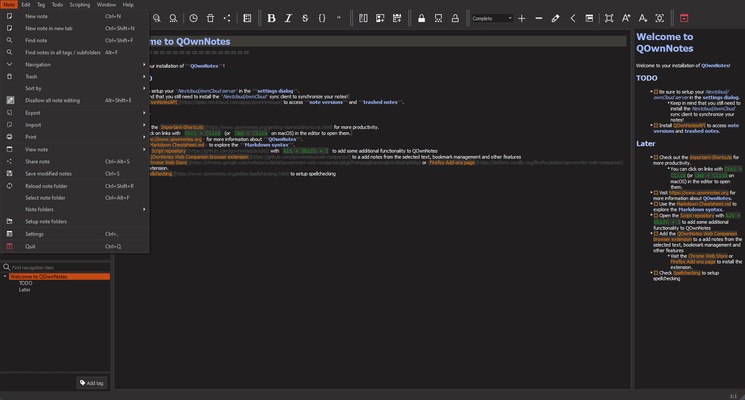Tick the 'Visit https://www.qownnotes.org' checkbox
This screenshot has width=745, height=400.
[x=656, y=193]
